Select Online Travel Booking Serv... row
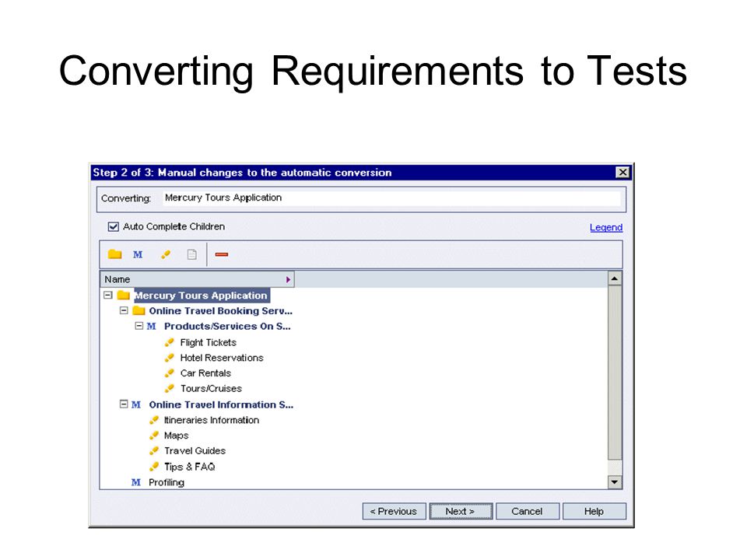The height and width of the screenshot is (560, 747). pos(220,311)
